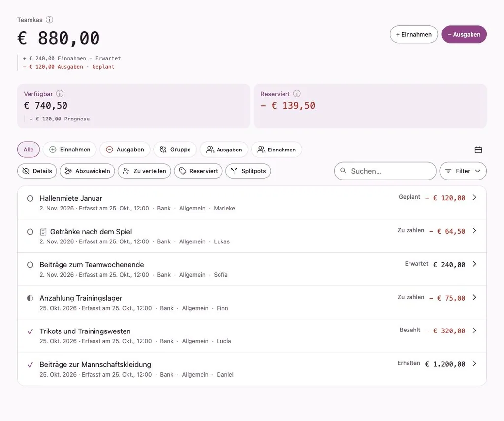The height and width of the screenshot is (421, 504).
Task: Click the Teamkas total € 880,00
Action: pyautogui.click(x=59, y=38)
